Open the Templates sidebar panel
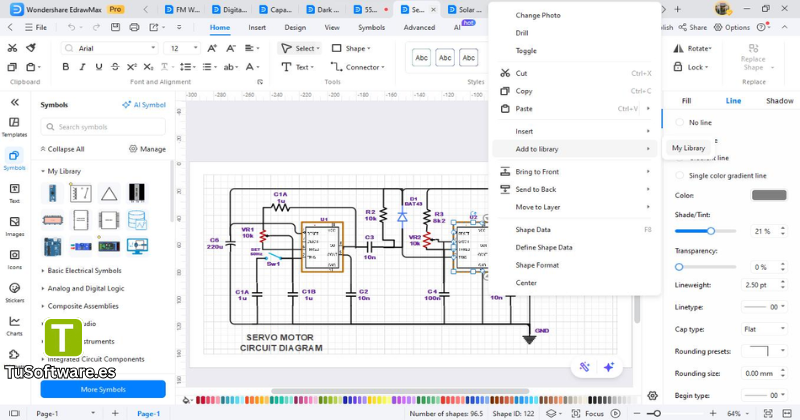This screenshot has width=800, height=420. click(x=14, y=127)
